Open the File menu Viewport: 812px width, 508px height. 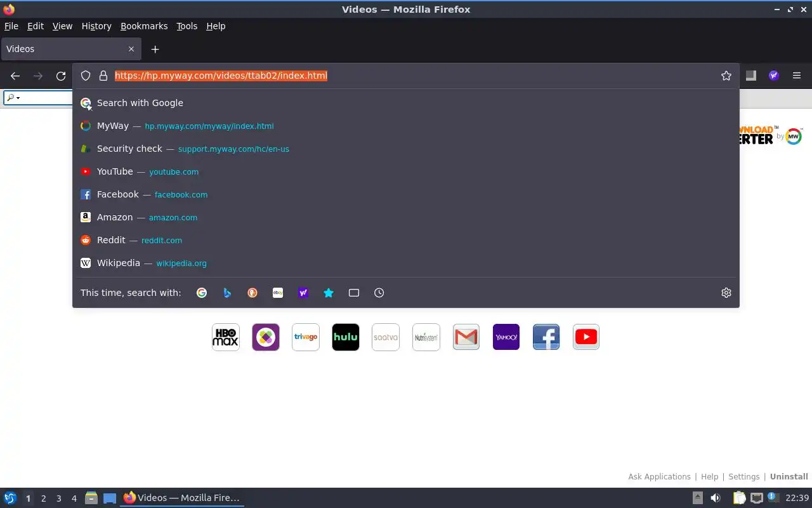(11, 26)
